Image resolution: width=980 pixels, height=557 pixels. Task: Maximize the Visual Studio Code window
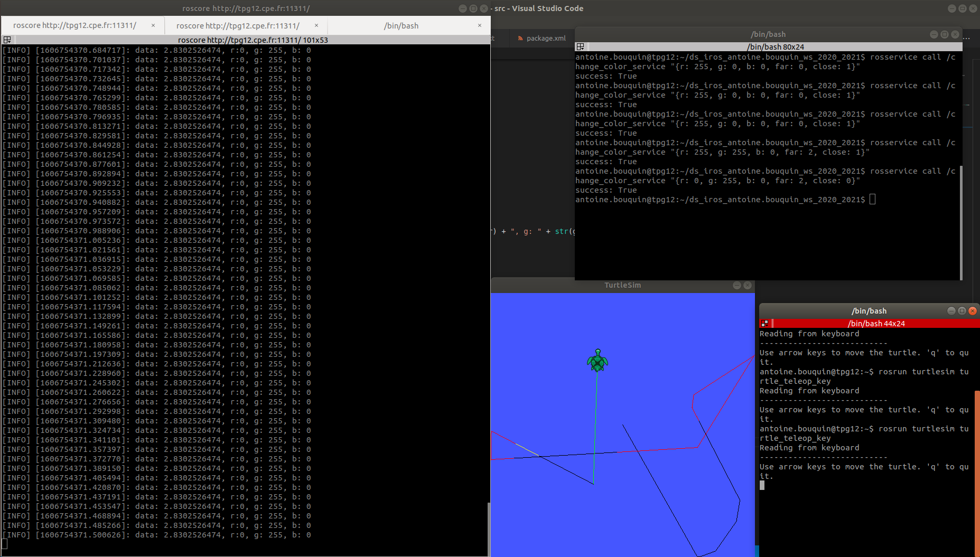point(963,8)
